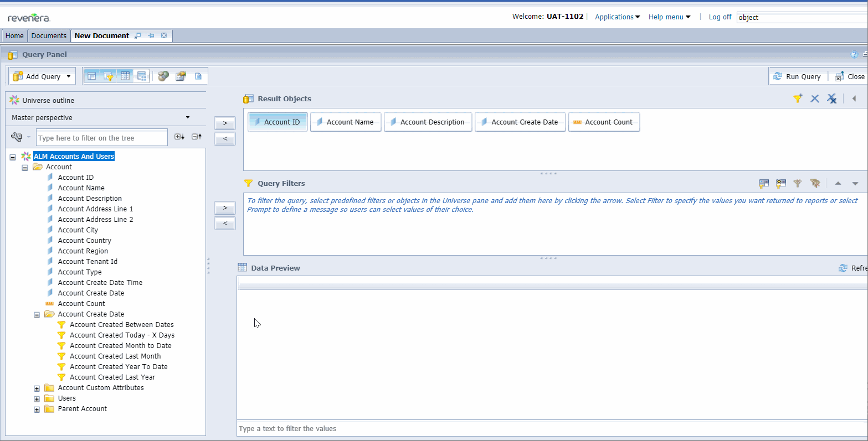The width and height of the screenshot is (868, 441).
Task: Click the Query Panel help icon
Action: tap(854, 55)
